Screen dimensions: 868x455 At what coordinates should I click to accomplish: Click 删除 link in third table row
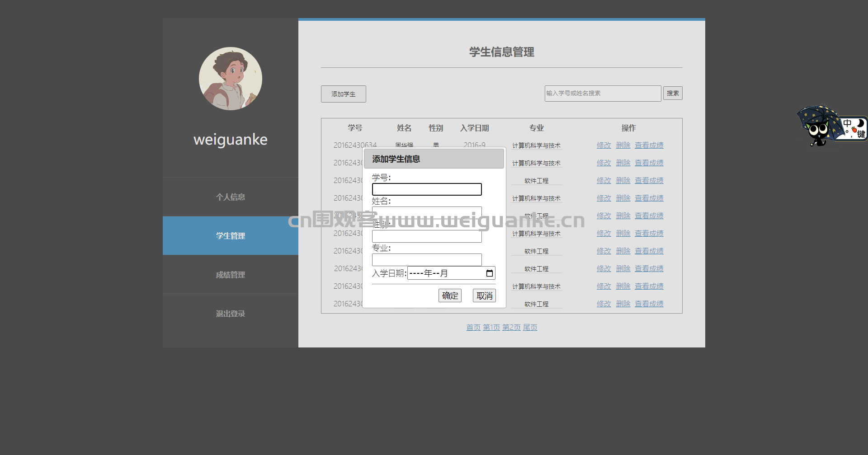pos(623,181)
